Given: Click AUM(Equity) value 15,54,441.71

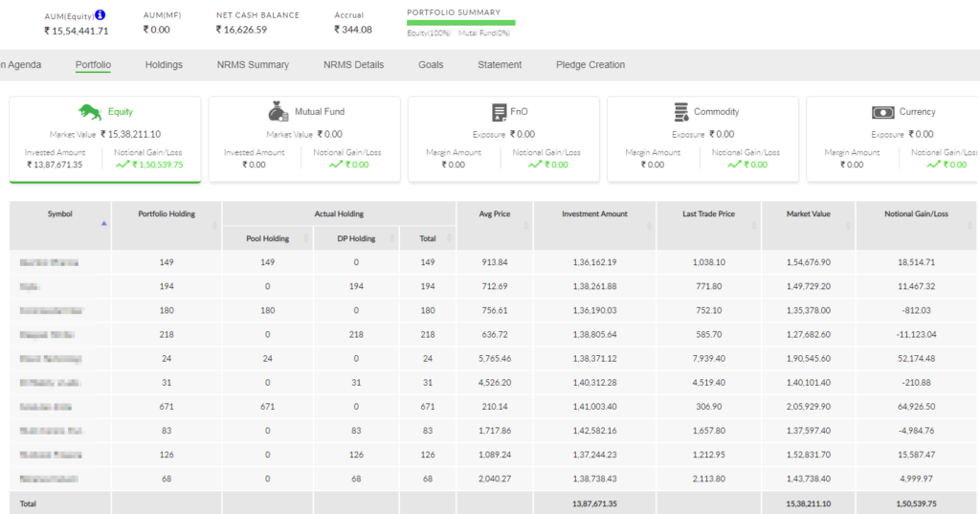Looking at the screenshot, I should pyautogui.click(x=77, y=31).
